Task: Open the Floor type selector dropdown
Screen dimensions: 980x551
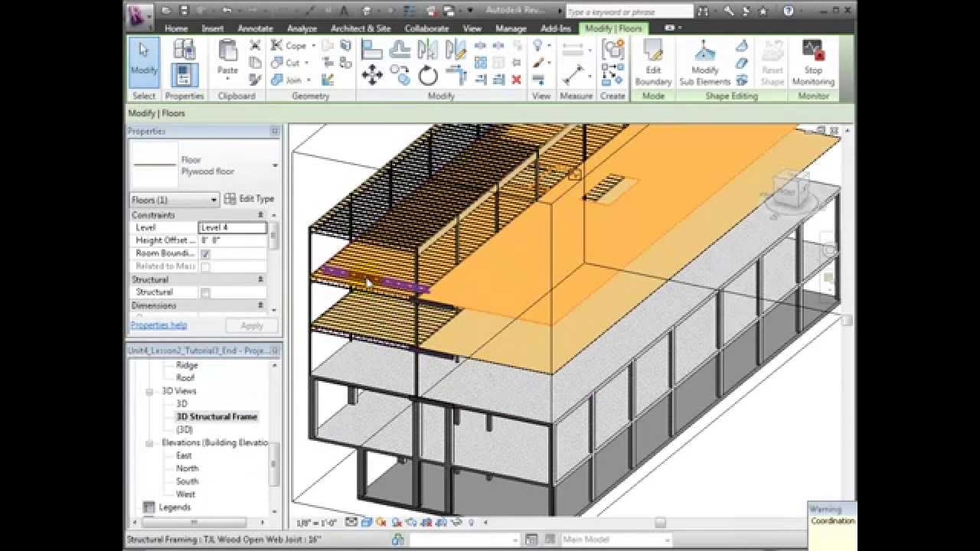Action: (275, 165)
